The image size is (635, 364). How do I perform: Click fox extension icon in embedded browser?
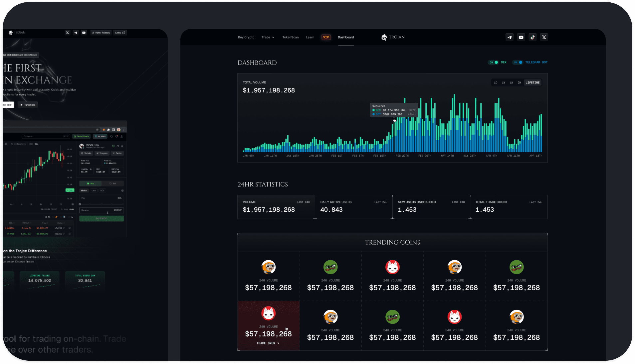click(104, 130)
